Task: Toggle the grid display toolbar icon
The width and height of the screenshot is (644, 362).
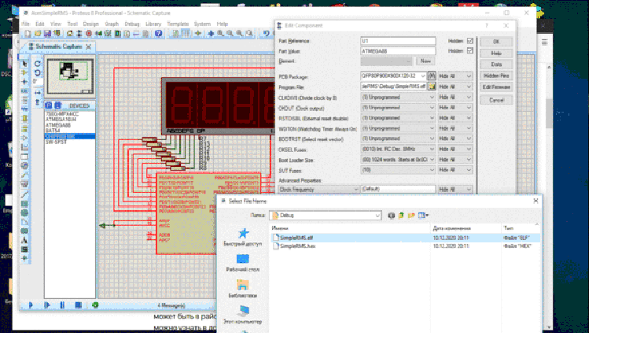Action: (x=186, y=34)
